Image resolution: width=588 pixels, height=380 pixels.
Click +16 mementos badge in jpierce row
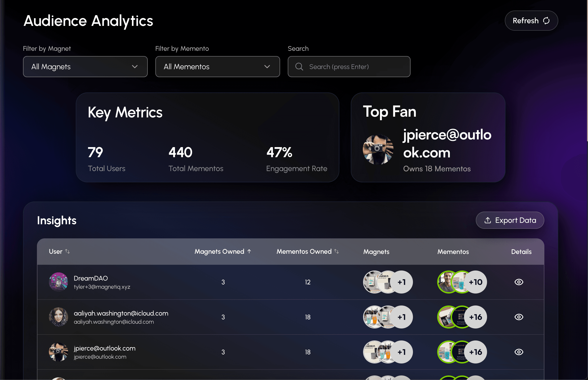coord(476,352)
